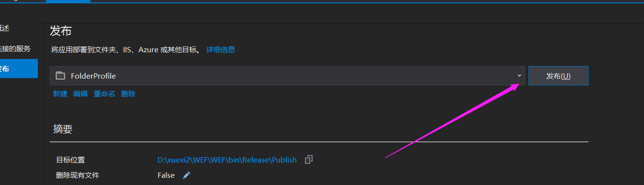Click the 删除 delete profile link
The height and width of the screenshot is (185, 644).
(128, 94)
